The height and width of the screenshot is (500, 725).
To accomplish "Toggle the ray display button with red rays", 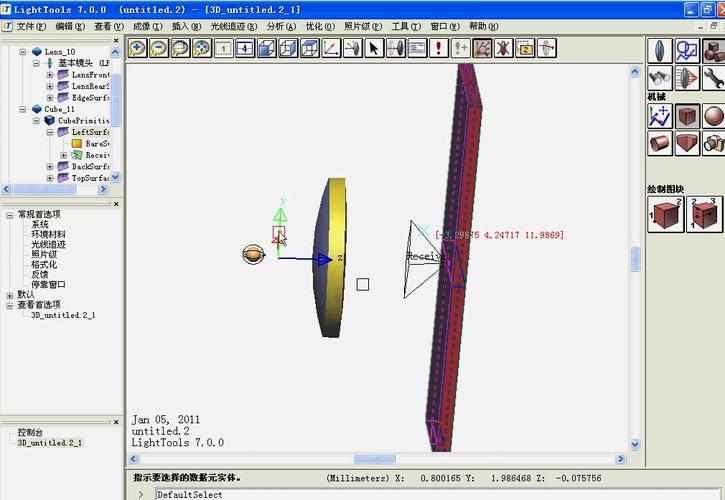I will [482, 47].
